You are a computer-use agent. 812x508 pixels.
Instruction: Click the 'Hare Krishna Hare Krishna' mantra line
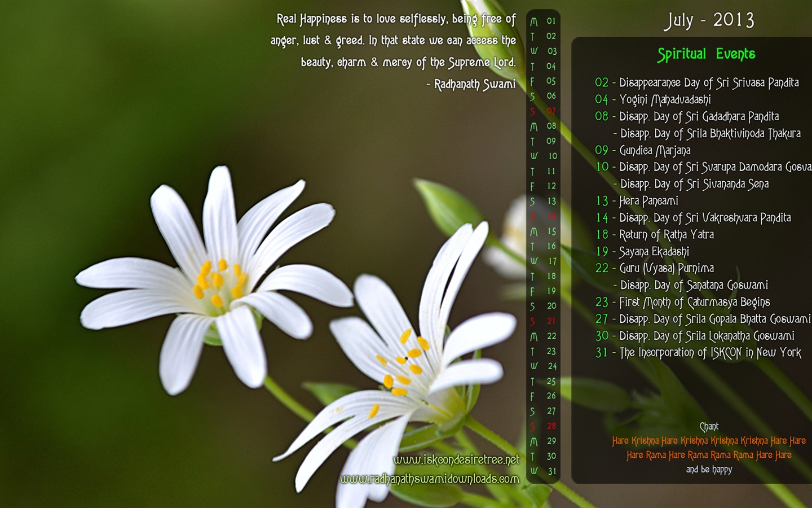709,441
